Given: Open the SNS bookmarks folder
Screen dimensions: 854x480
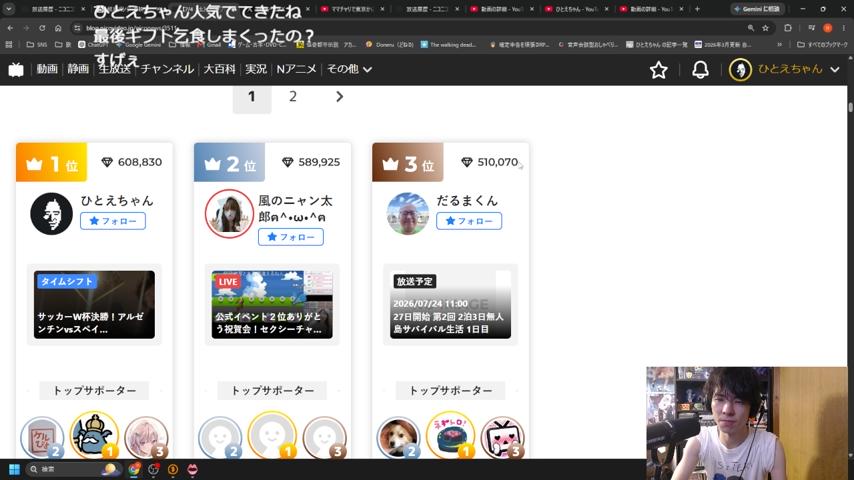Looking at the screenshot, I should click(x=37, y=45).
